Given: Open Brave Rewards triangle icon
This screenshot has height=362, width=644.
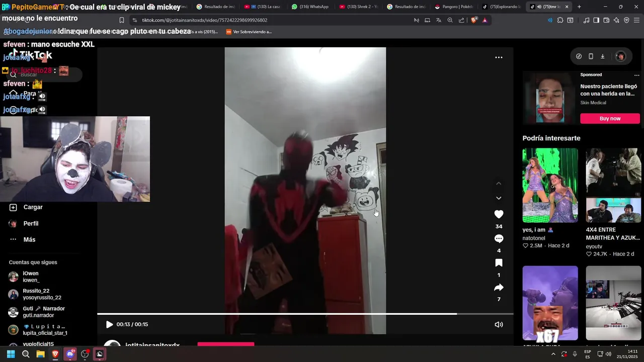Looking at the screenshot, I should [485, 20].
